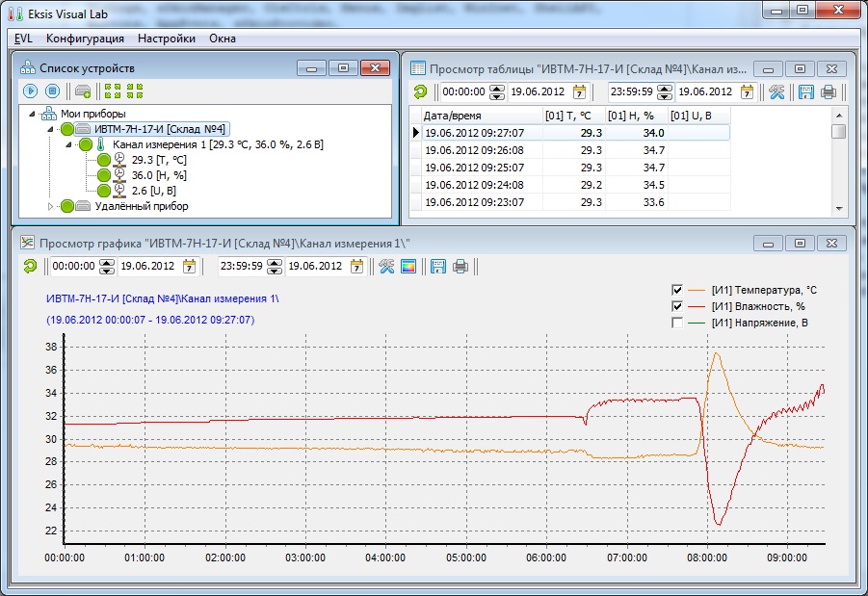
Task: Click the table's vertical scrollbar down arrow
Action: 839,209
